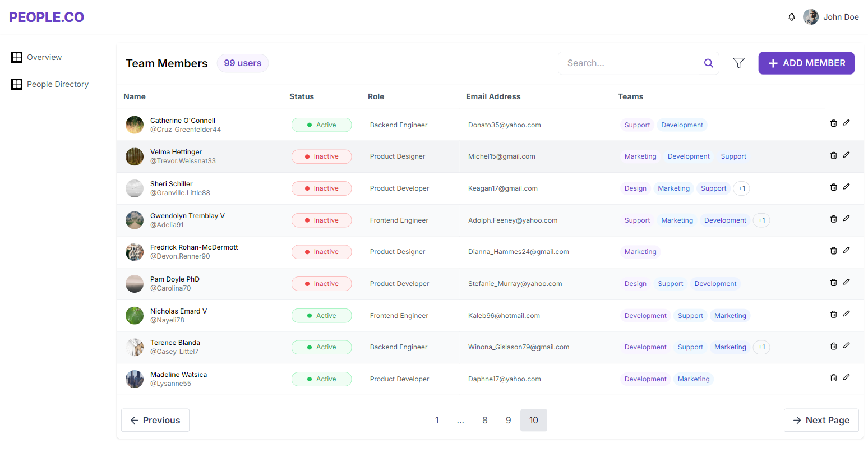Screen dimensions: 868x461
Task: Click Pam Doyle PhD's avatar thumbnail
Action: click(x=135, y=284)
